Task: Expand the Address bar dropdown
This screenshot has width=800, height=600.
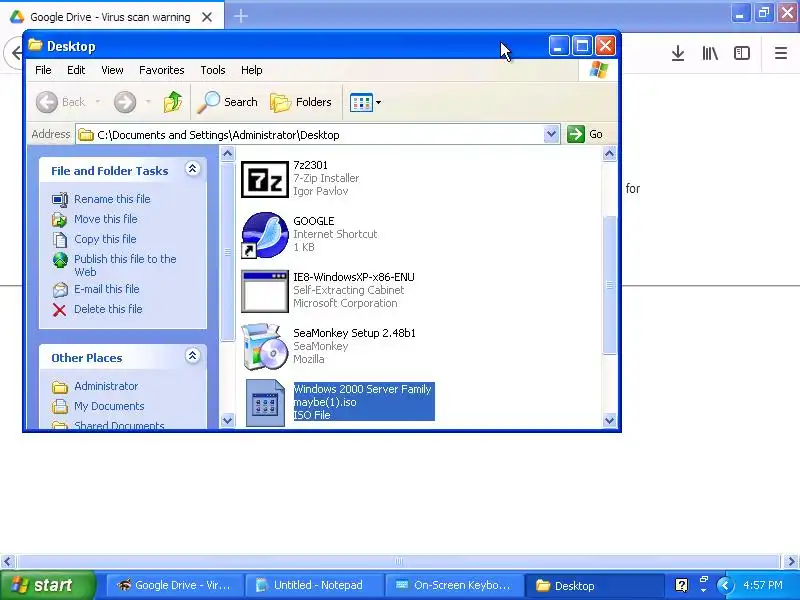Action: [x=551, y=135]
